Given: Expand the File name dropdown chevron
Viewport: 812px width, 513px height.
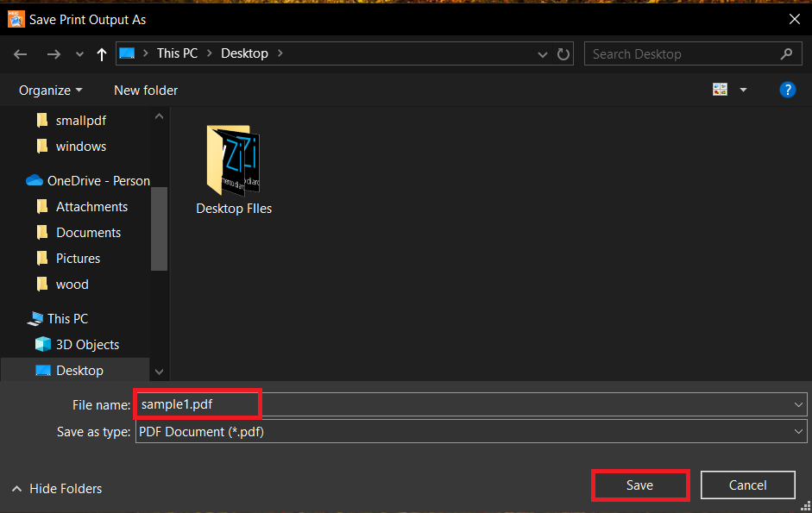Looking at the screenshot, I should (x=798, y=404).
